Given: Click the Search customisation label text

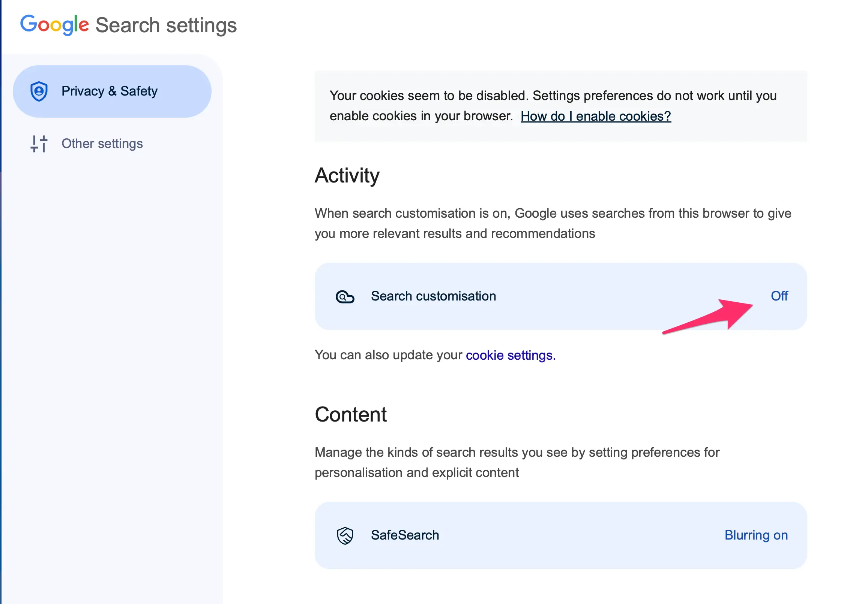Looking at the screenshot, I should click(x=433, y=296).
